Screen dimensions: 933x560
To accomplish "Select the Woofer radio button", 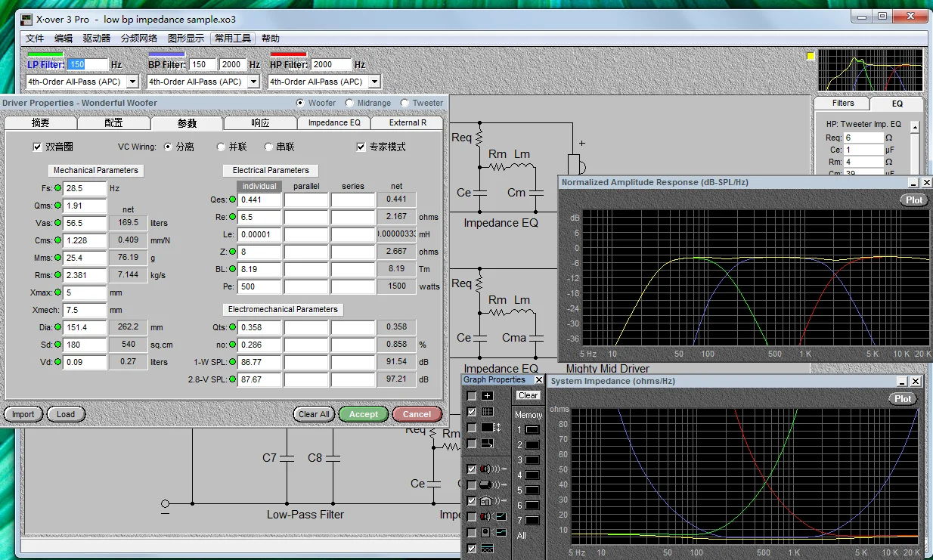I will coord(301,103).
